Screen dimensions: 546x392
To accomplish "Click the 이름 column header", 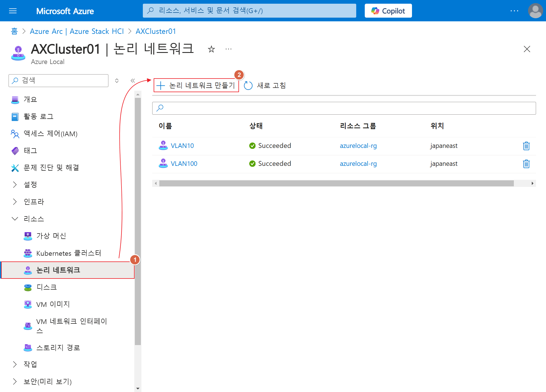I will point(165,126).
